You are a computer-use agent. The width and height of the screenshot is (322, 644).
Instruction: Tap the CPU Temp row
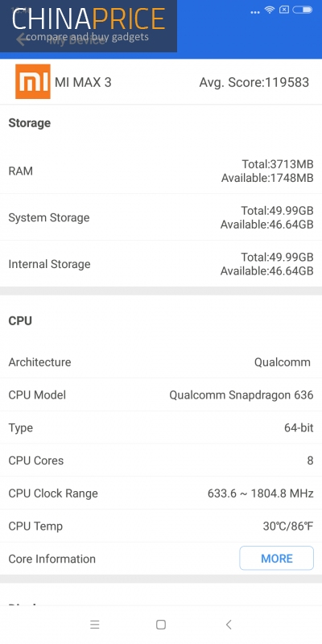(161, 526)
